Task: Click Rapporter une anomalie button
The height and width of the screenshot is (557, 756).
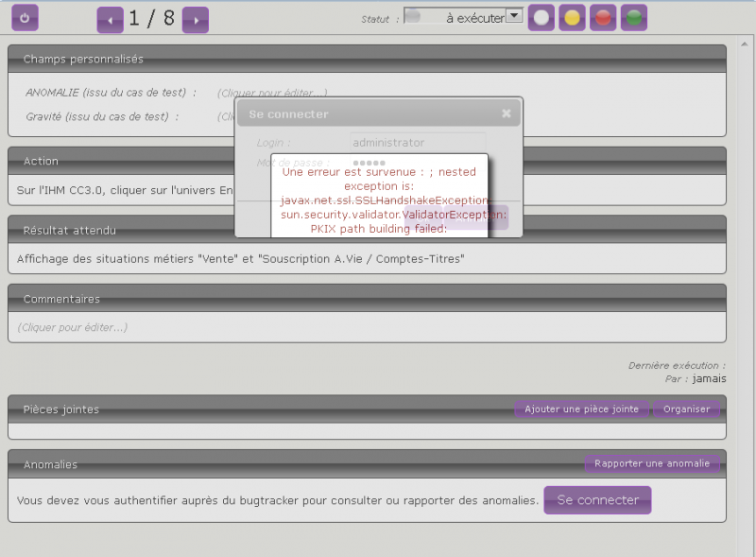Action: click(652, 463)
